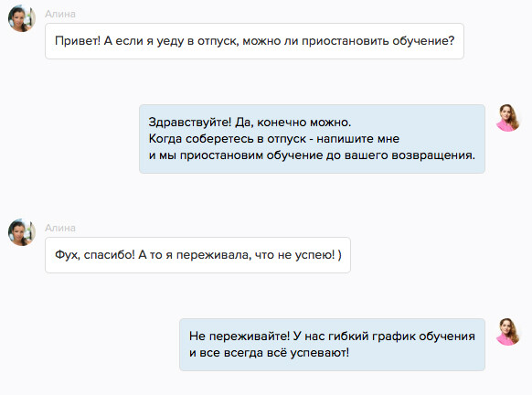Click the 'Алина' name label above the first message
The height and width of the screenshot is (395, 532).
[60, 14]
